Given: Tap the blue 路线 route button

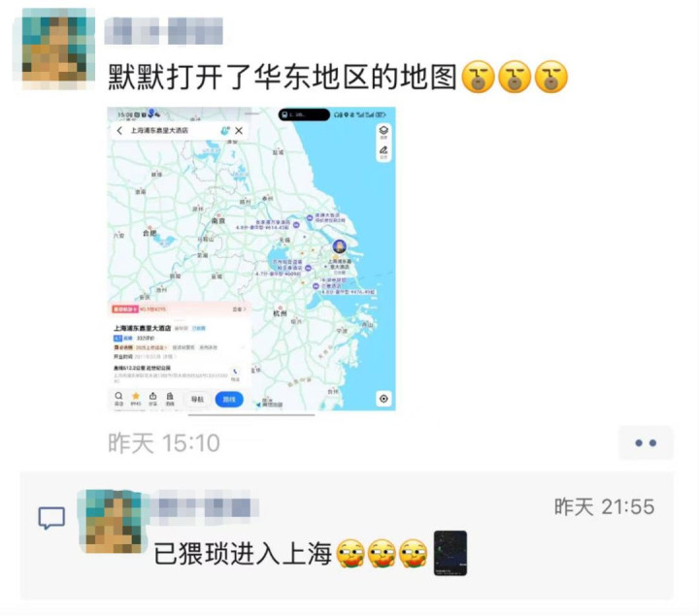Looking at the screenshot, I should (229, 399).
